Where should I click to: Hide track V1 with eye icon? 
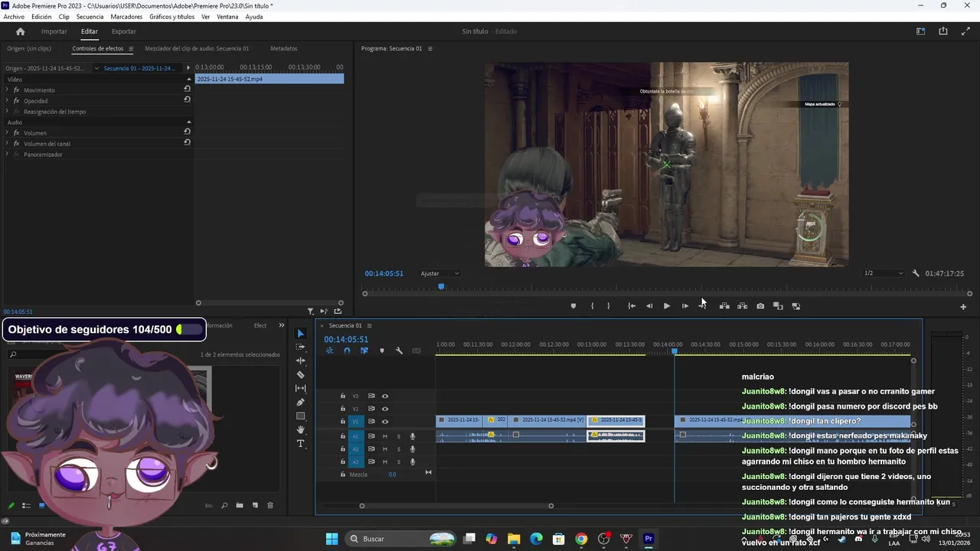385,422
